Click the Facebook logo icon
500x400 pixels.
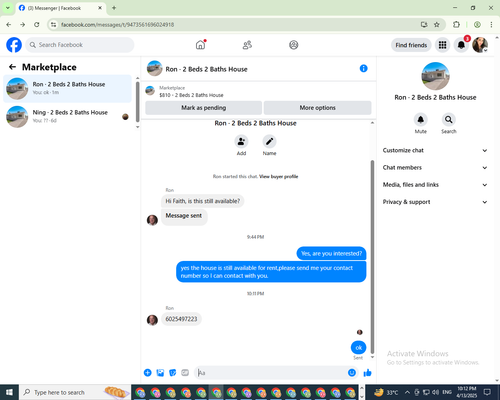pyautogui.click(x=14, y=45)
